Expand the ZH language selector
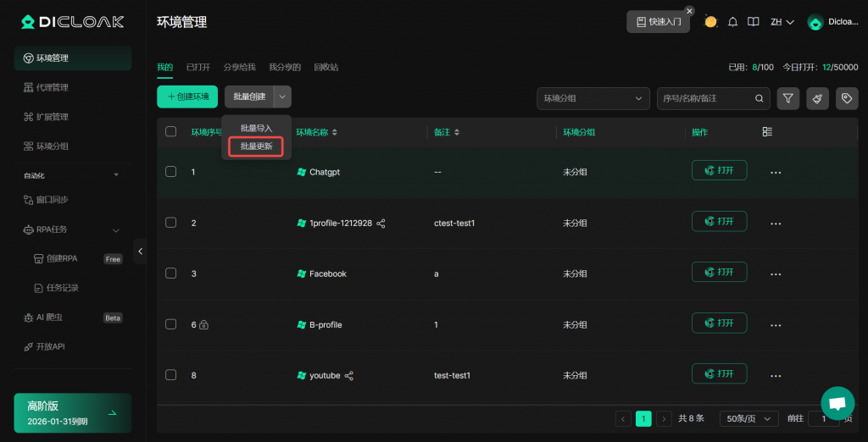Viewport: 868px width, 442px height. pyautogui.click(x=782, y=22)
